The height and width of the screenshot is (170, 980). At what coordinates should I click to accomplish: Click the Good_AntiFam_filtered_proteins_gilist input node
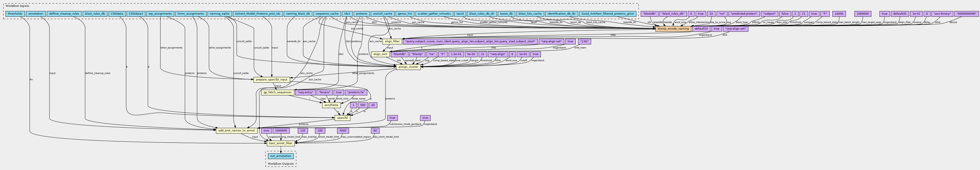coord(608,14)
